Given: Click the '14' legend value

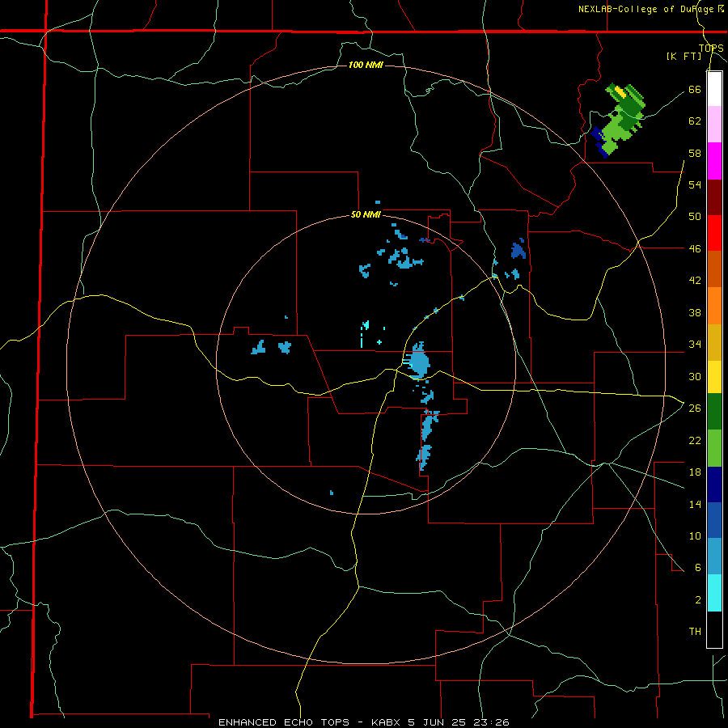Looking at the screenshot, I should 695,504.
